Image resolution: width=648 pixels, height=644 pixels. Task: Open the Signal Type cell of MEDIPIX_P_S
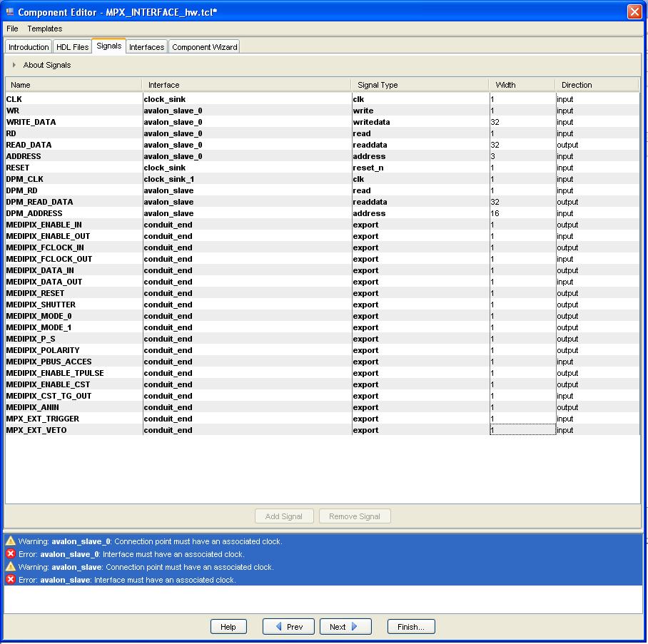tap(421, 339)
